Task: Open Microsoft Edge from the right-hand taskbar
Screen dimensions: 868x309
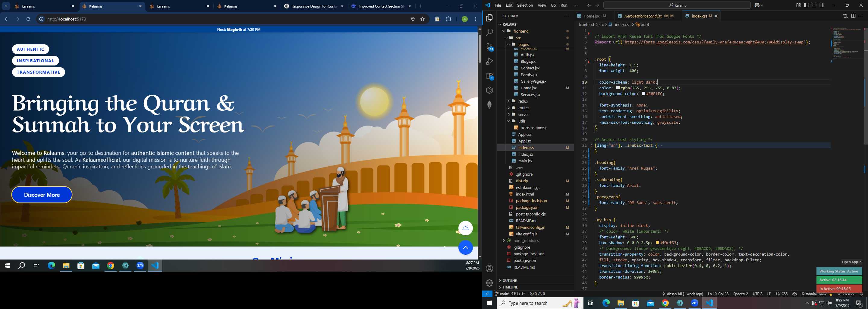Action: coord(606,303)
